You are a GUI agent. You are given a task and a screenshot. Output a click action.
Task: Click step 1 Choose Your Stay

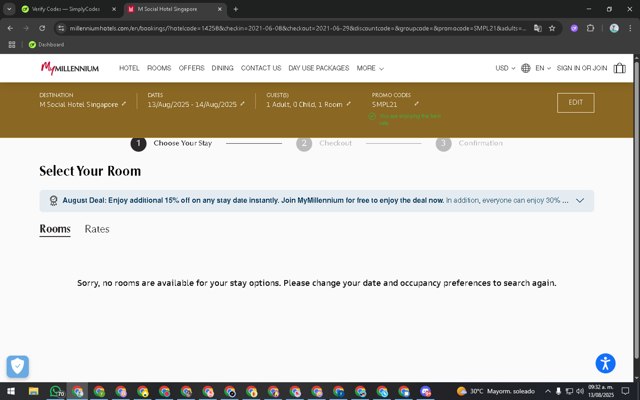pos(171,143)
